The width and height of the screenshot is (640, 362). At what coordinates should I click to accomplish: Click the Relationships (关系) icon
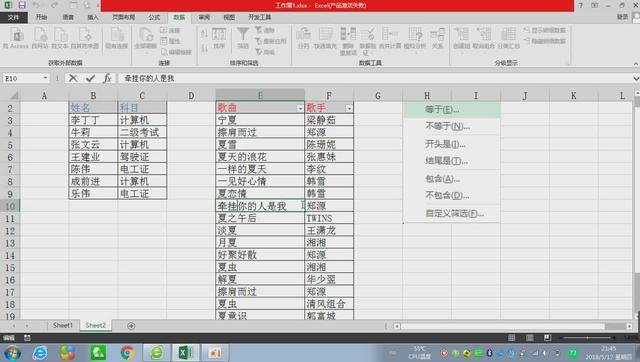point(437,38)
